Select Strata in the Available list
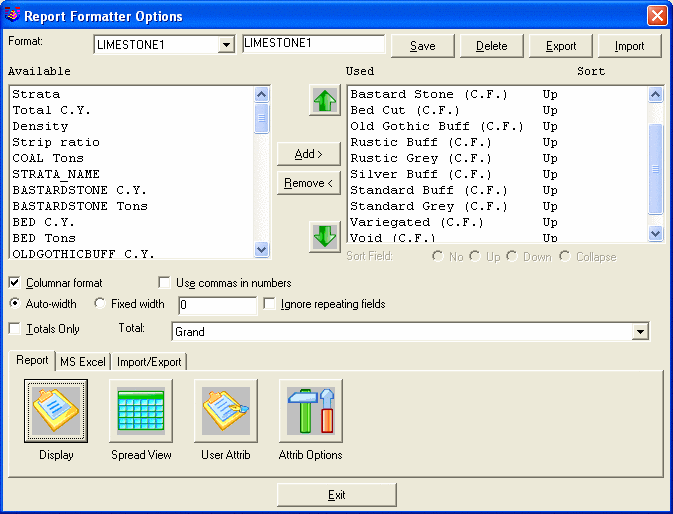 click(131, 94)
